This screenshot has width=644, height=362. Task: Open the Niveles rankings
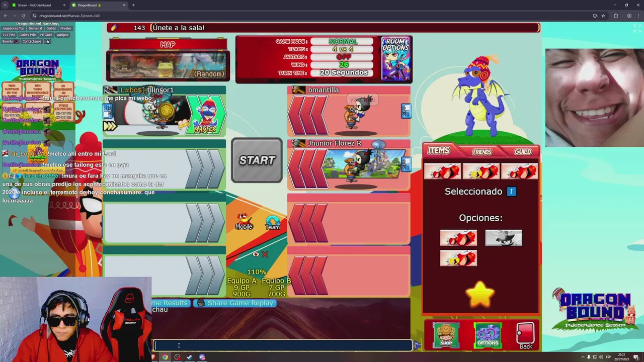pos(66,28)
